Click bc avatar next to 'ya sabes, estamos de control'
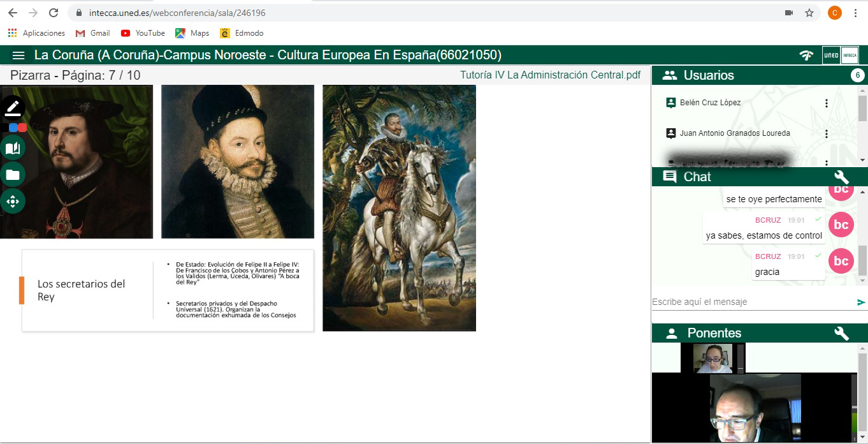 click(x=841, y=225)
